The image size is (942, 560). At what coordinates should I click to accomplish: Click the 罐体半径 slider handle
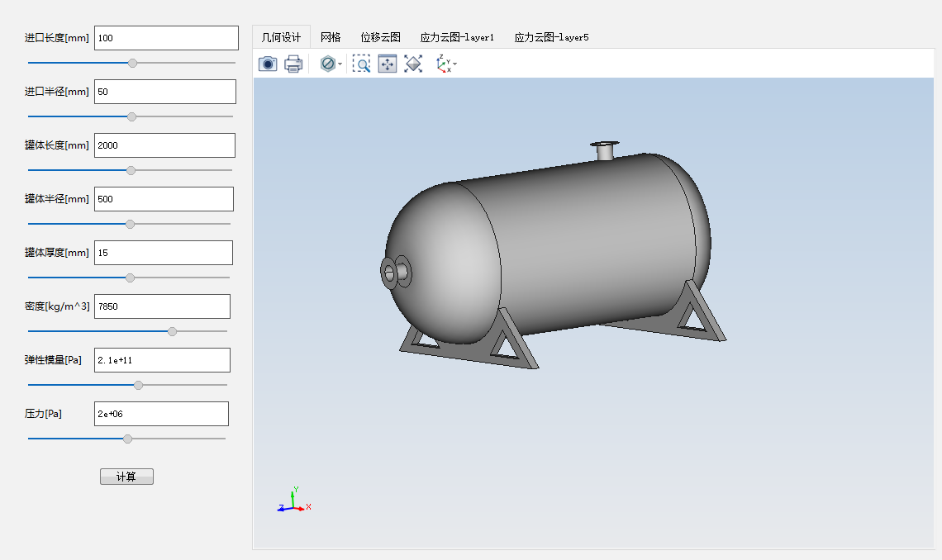coord(130,224)
